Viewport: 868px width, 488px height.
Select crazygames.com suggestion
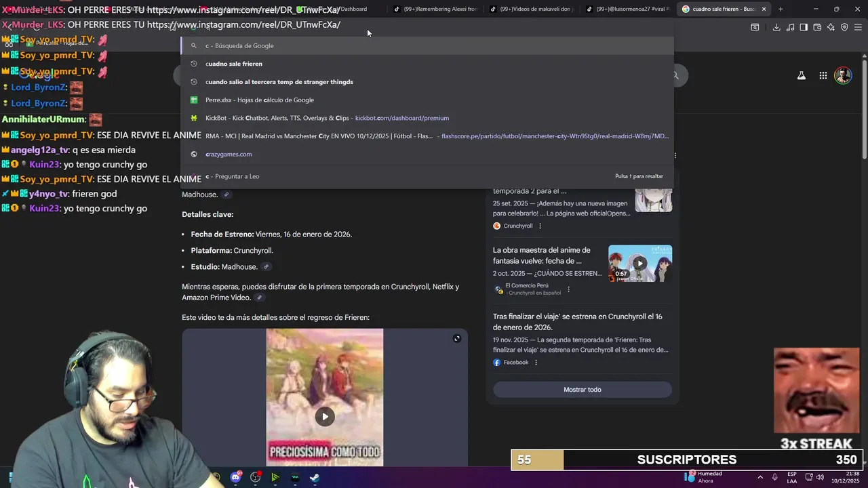click(427, 154)
